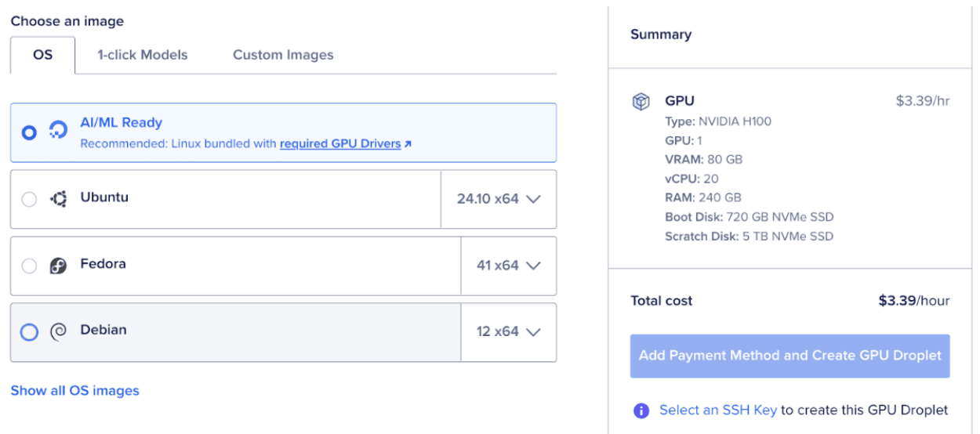Select the Fedora radio button
980x434 pixels.
29,266
